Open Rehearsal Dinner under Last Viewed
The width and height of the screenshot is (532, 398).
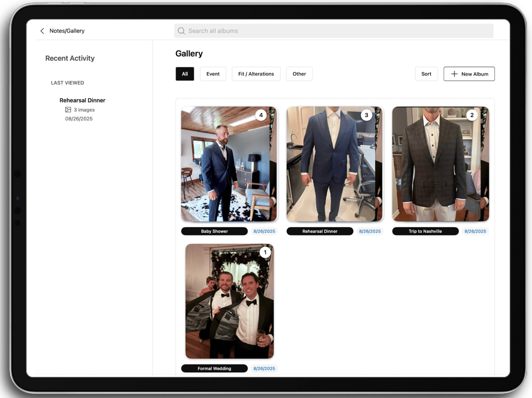point(83,100)
